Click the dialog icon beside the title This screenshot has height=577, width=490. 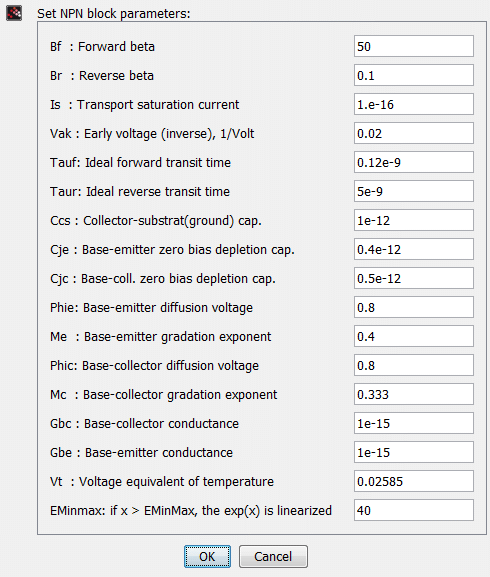point(14,13)
